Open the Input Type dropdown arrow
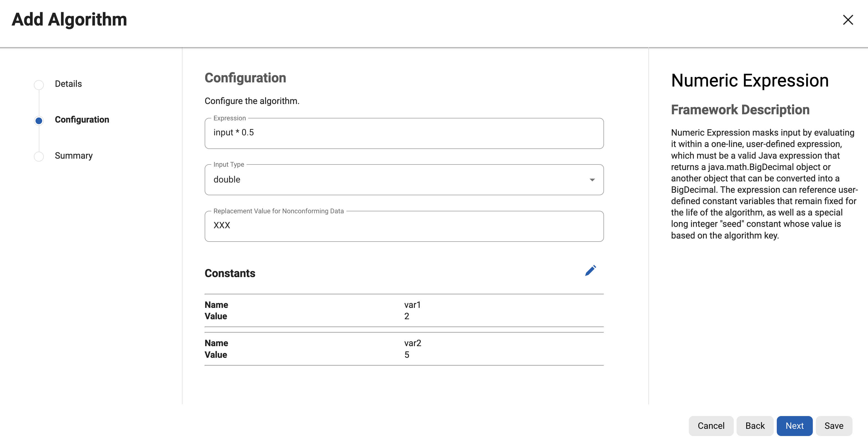The image size is (868, 441). point(592,179)
